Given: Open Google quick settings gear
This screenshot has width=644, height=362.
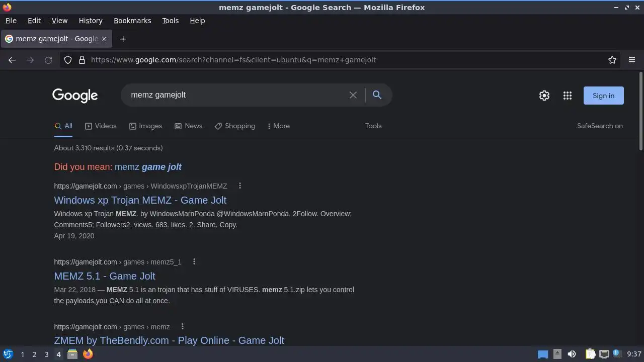Looking at the screenshot, I should pyautogui.click(x=544, y=96).
